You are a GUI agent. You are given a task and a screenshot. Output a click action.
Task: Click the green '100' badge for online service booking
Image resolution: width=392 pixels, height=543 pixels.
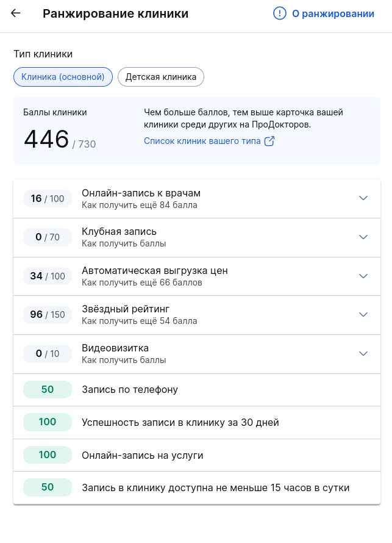pos(47,455)
